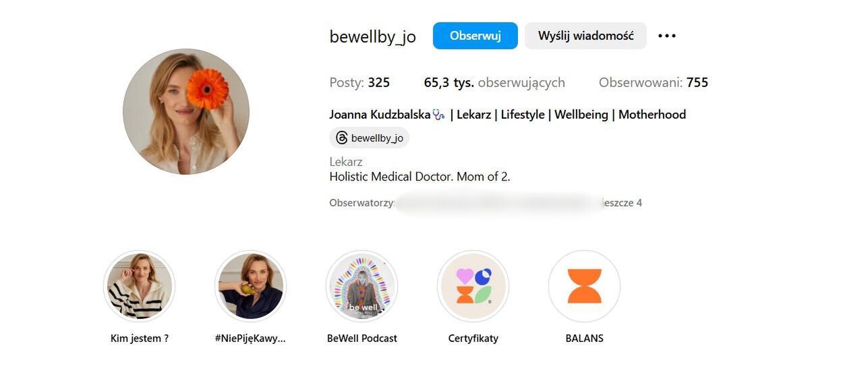
Task: Open the #NiePijęKawy highlight circle
Action: coord(251,287)
